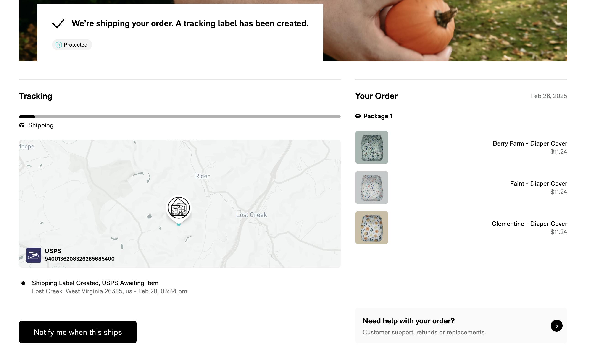Open Berry Farm diaper cover thumbnail
The image size is (595, 364).
click(x=371, y=147)
